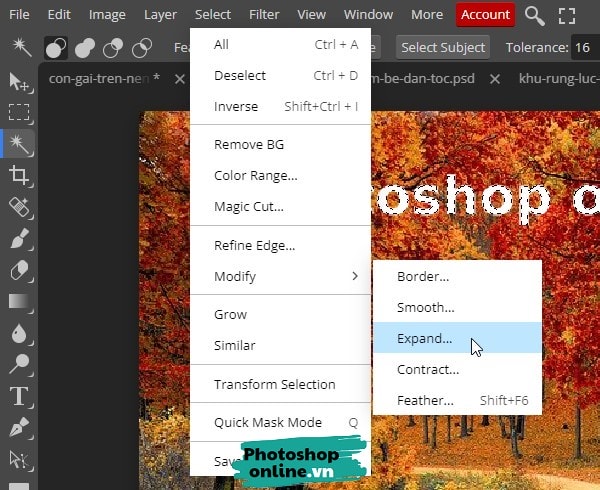Close the con-gai-tren-nen document tab
The image size is (600, 490).
[x=180, y=77]
